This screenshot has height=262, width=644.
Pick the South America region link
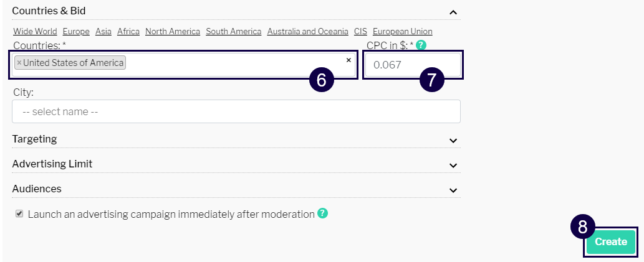tap(234, 31)
